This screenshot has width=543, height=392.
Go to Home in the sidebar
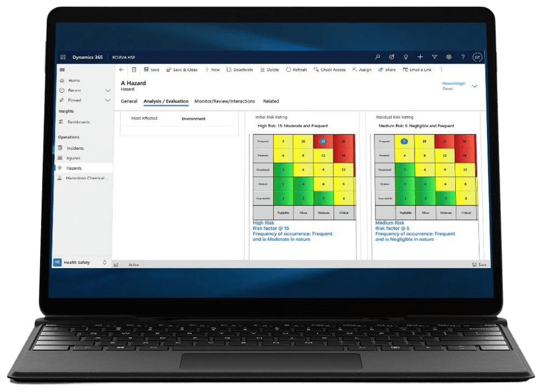(74, 81)
